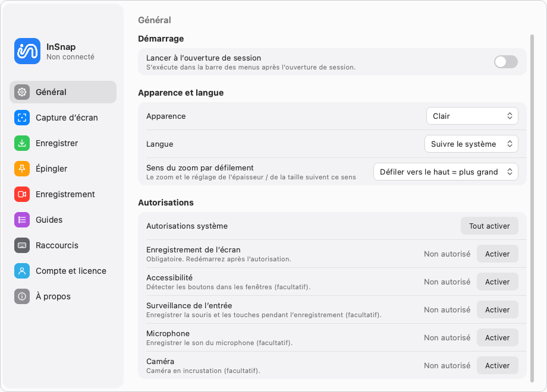
Task: Click Non autorisé beside Enregistrement de l'écran
Action: tap(447, 254)
